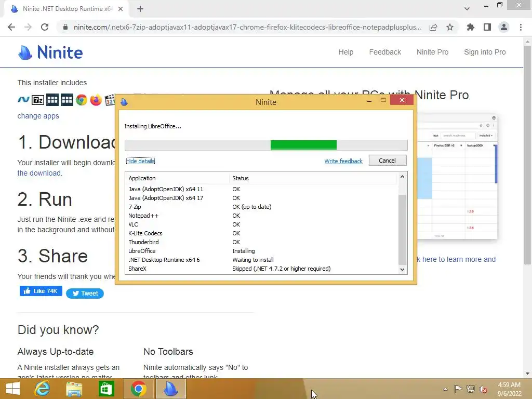Hide details in the Ninite installer

[x=140, y=161]
